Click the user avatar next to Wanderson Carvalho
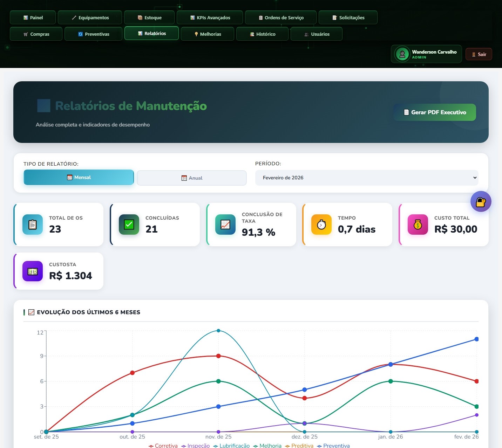Screen dimensions: 502x448 402,54
